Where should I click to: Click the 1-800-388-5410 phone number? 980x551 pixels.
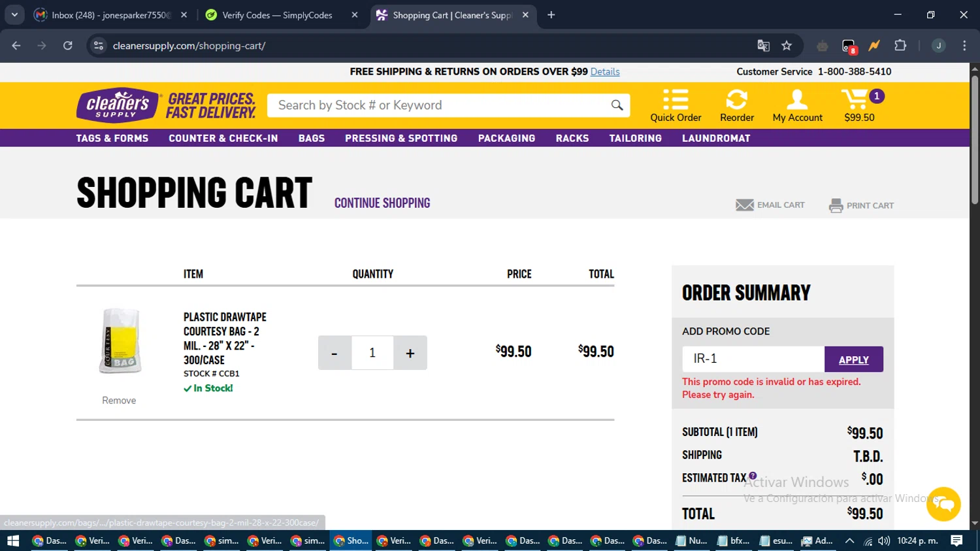(x=855, y=72)
